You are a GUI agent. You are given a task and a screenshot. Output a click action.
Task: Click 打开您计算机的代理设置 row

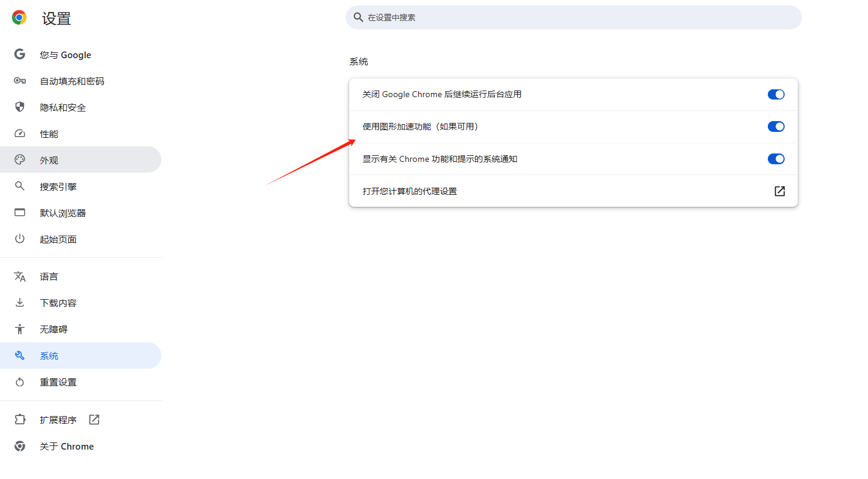tap(573, 191)
